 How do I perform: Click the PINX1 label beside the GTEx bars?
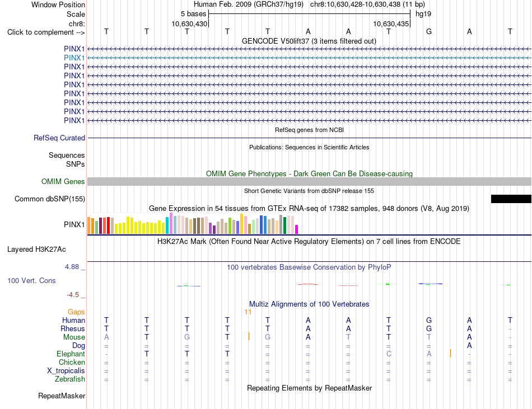point(74,225)
